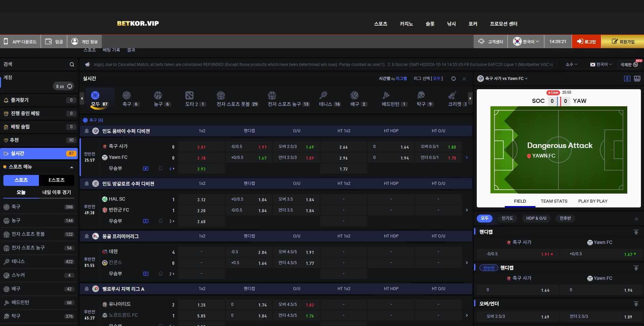
Task: Open live stream icon for 축구 사가 match
Action: [x=146, y=168]
